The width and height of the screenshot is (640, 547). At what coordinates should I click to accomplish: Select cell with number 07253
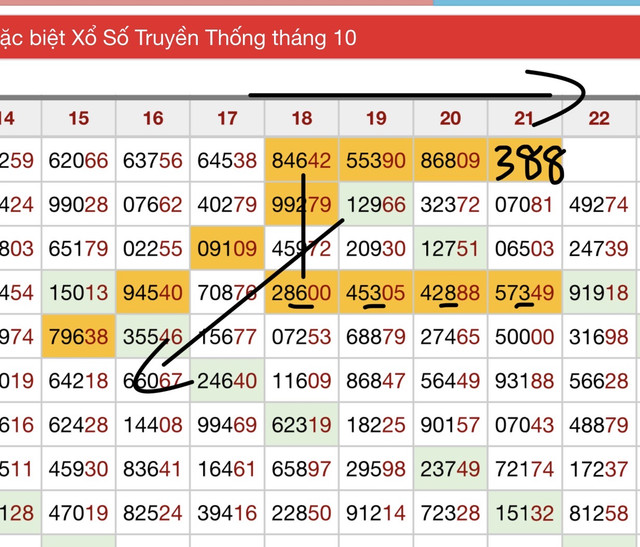[x=302, y=336]
